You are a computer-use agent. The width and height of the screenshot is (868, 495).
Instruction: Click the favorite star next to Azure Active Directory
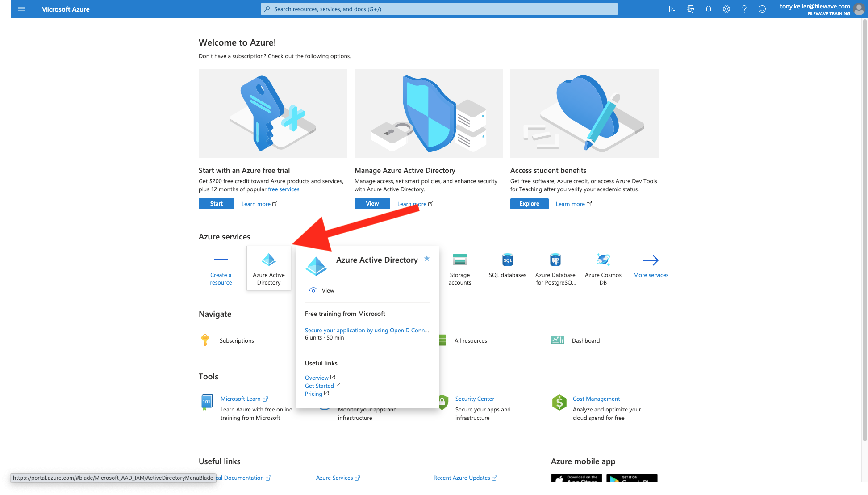tap(427, 259)
